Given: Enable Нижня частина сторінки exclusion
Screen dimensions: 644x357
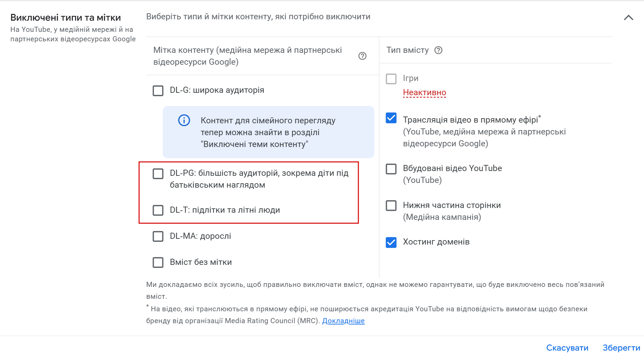Looking at the screenshot, I should (391, 205).
